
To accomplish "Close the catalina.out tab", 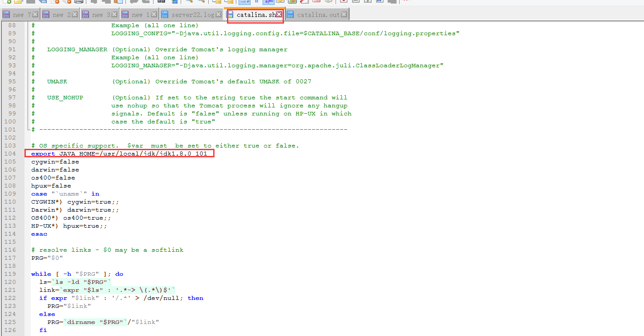I will click(x=344, y=15).
